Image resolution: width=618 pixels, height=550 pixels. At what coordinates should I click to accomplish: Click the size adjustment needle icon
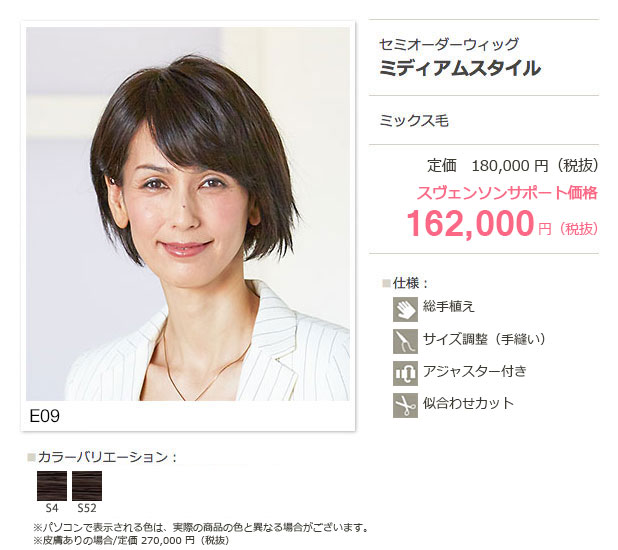click(x=405, y=341)
